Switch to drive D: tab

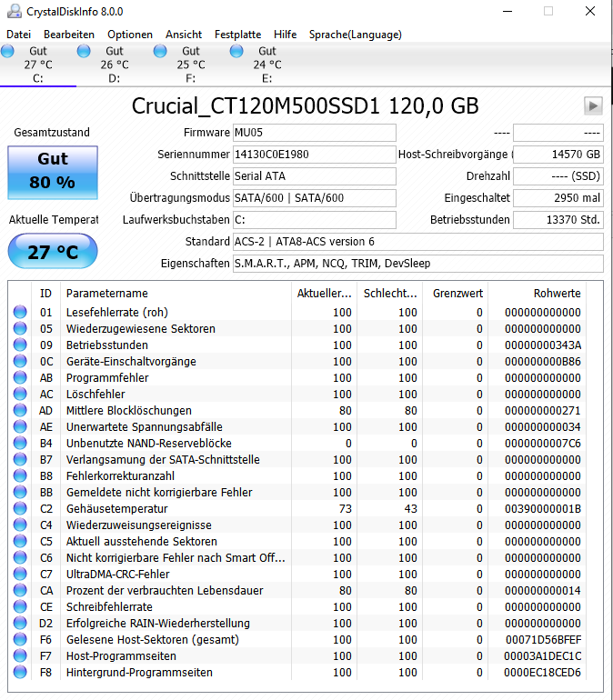115,65
